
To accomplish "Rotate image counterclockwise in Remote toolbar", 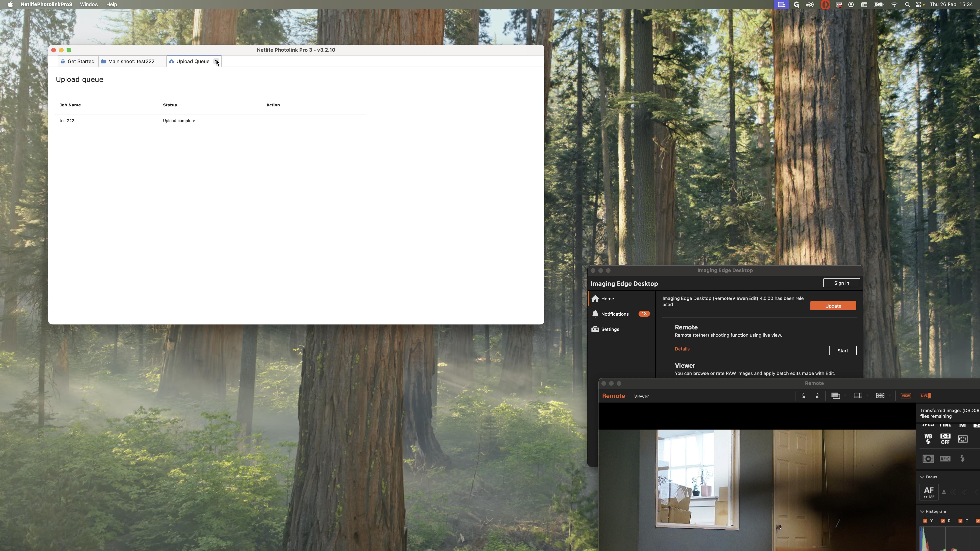I will pyautogui.click(x=804, y=395).
